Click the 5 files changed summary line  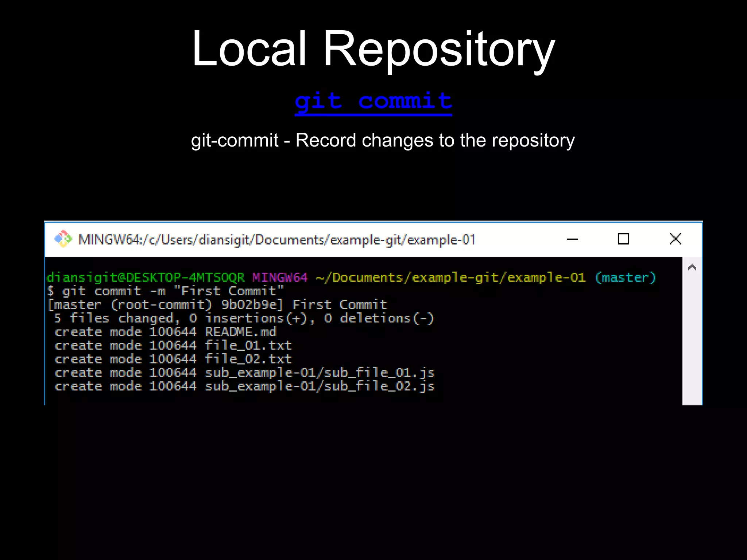[244, 319]
